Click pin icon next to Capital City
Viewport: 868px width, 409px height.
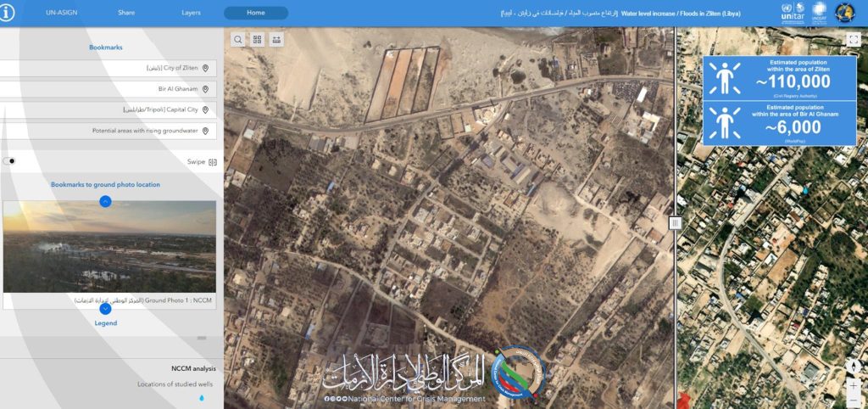205,109
